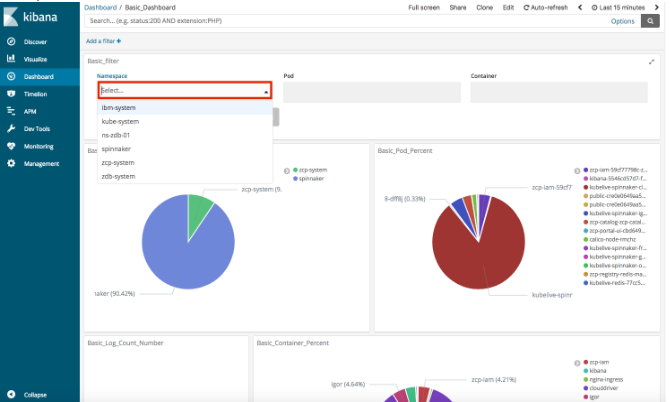The image size is (671, 402).
Task: Open the Pod filter dropdown
Action: click(372, 92)
